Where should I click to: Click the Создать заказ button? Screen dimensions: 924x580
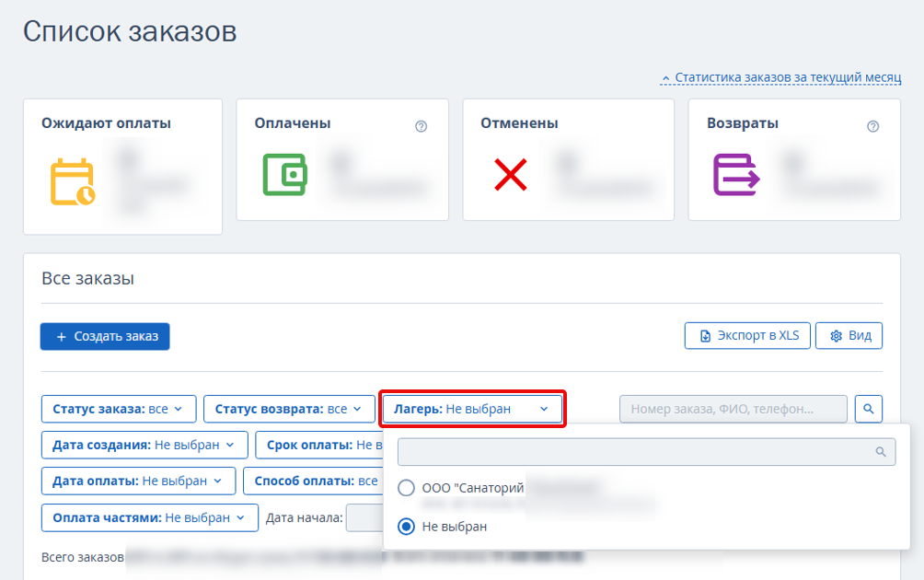(x=105, y=336)
